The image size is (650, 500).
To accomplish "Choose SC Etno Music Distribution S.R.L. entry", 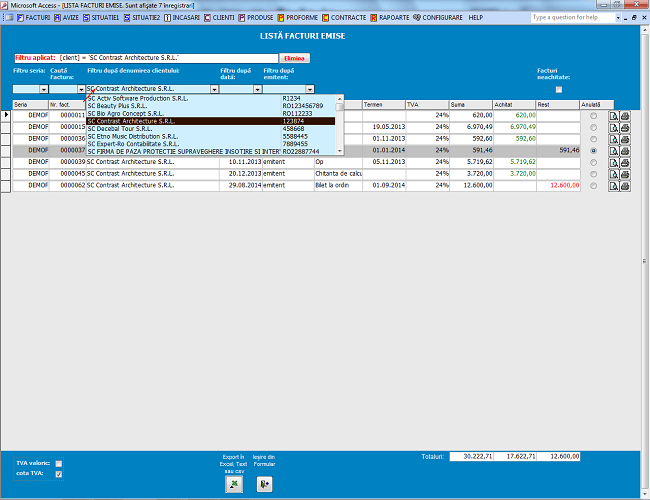I will click(x=211, y=136).
